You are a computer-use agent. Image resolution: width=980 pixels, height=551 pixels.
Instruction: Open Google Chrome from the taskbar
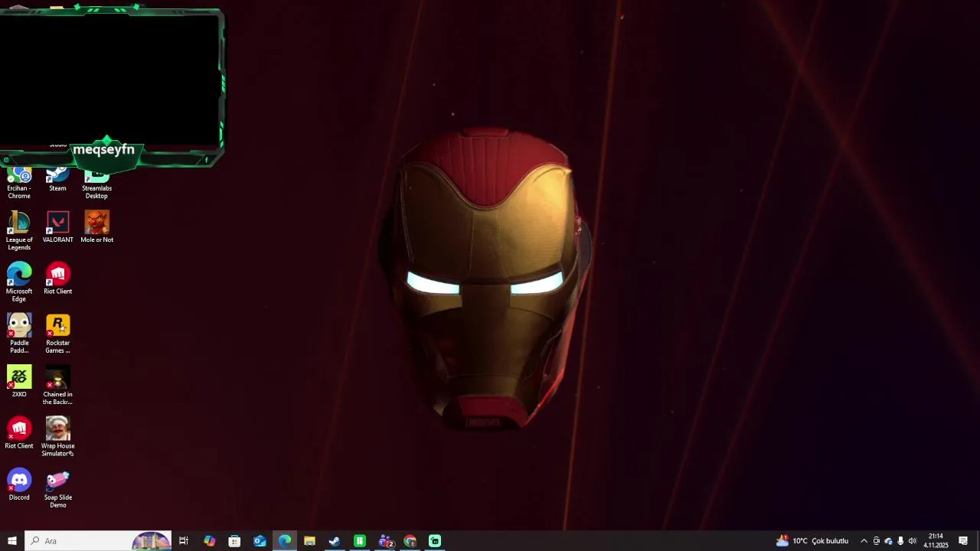410,541
